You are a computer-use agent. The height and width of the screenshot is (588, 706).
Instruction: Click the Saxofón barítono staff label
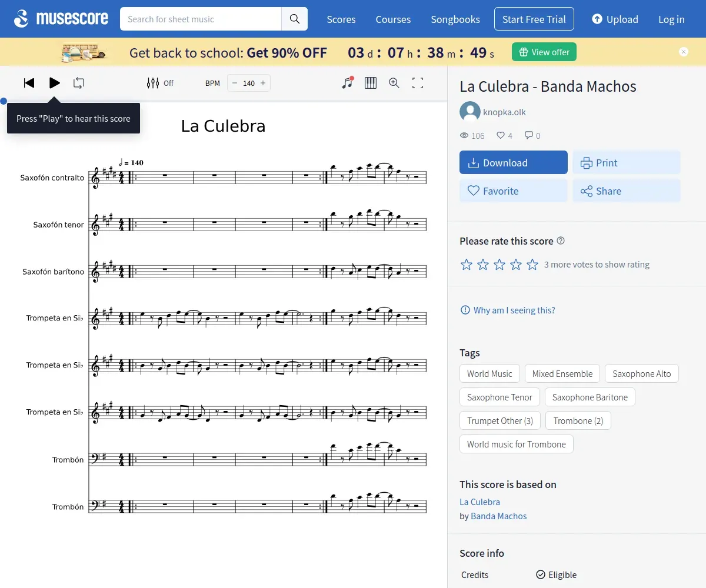(54, 272)
